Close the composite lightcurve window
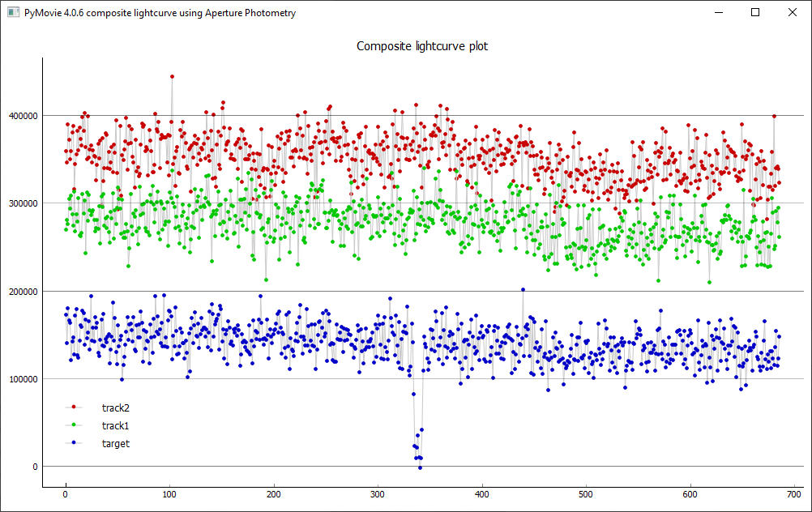812x512 pixels. [793, 13]
